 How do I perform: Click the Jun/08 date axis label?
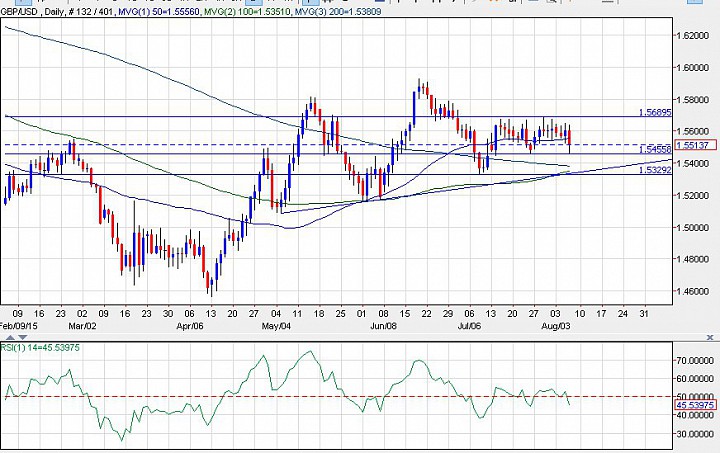383,326
